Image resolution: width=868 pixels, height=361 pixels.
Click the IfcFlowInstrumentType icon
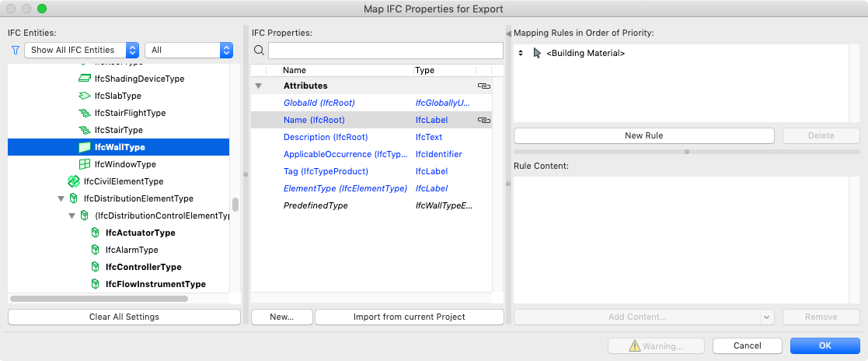point(96,285)
